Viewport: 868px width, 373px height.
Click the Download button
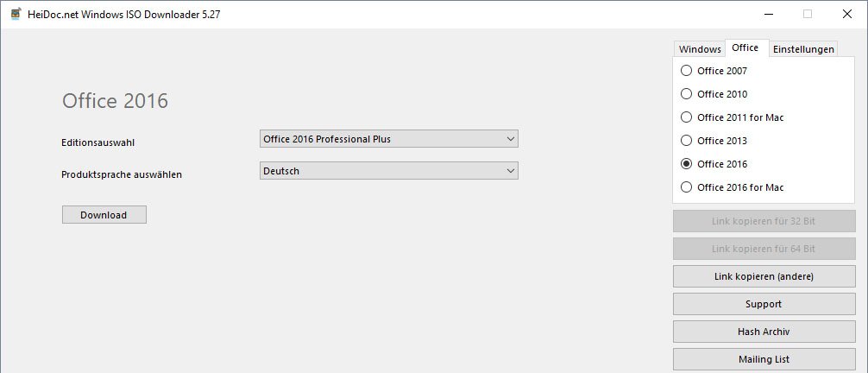[x=104, y=215]
